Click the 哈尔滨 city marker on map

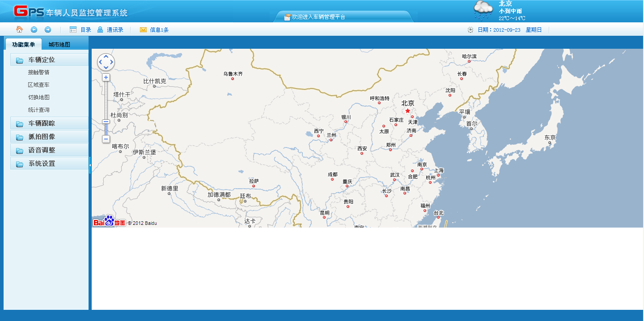[469, 61]
